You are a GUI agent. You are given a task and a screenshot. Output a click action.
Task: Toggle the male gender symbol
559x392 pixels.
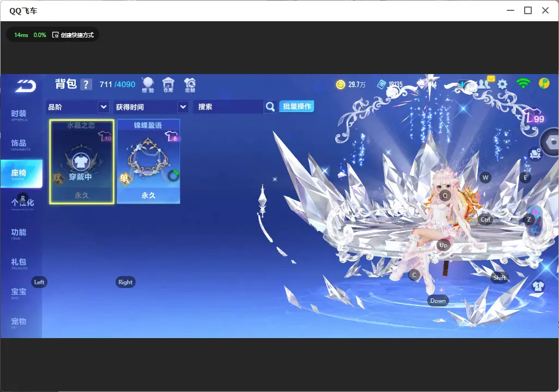[x=534, y=230]
